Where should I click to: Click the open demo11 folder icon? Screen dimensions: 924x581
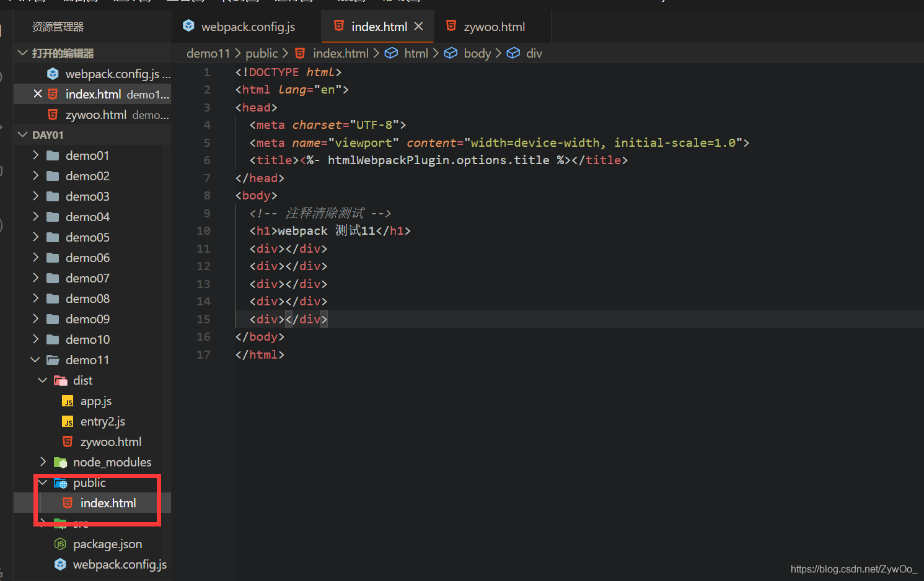53,360
